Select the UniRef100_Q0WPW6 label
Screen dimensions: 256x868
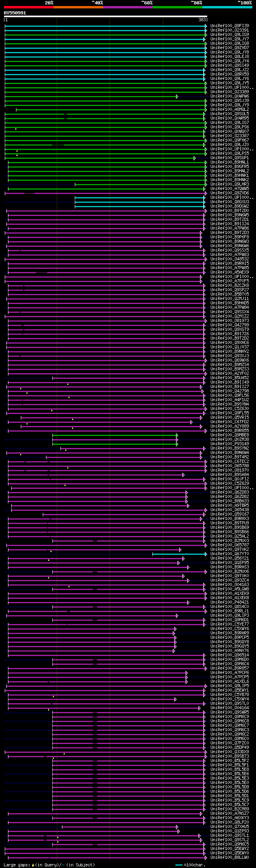click(x=230, y=96)
